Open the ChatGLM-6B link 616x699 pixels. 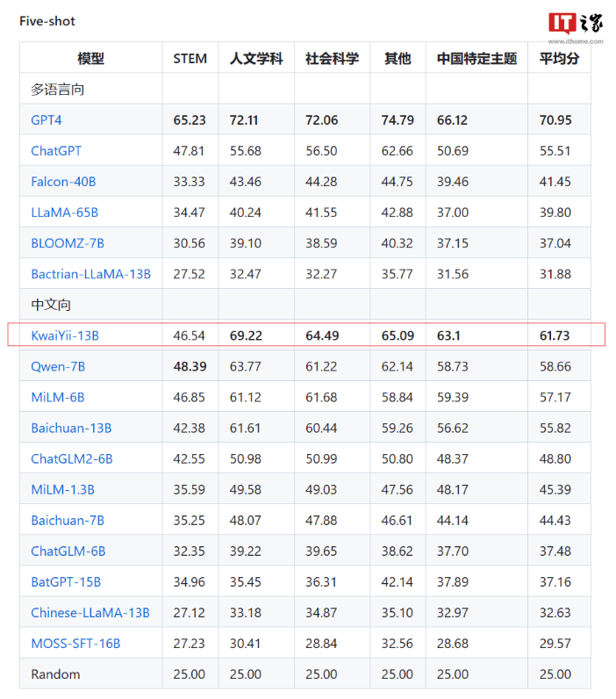(68, 551)
